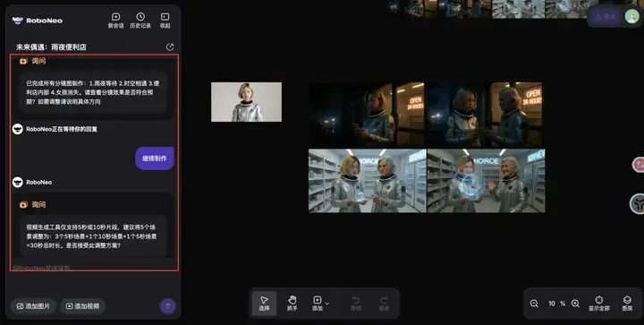The image size is (644, 325).
Task: Send message with the purple arrow button
Action: click(167, 306)
